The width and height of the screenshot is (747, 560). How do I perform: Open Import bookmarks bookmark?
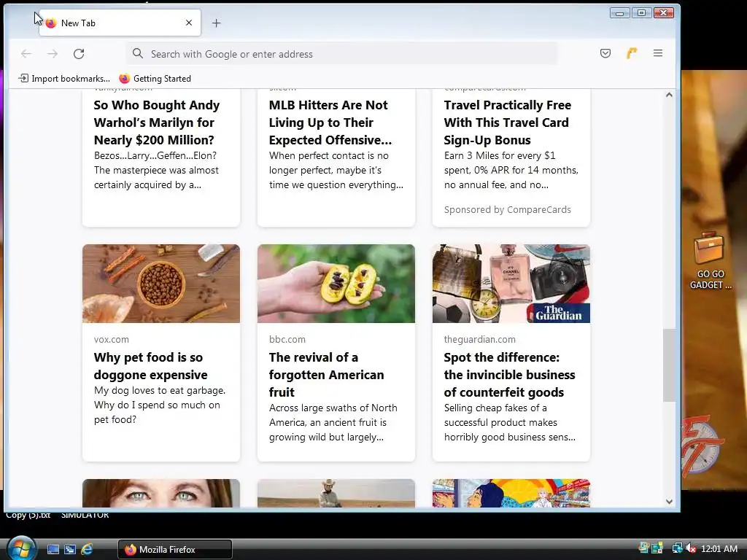coord(64,79)
